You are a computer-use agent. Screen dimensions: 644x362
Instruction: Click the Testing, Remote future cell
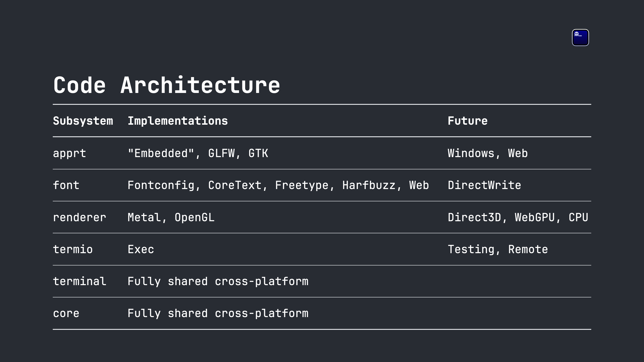pyautogui.click(x=498, y=249)
